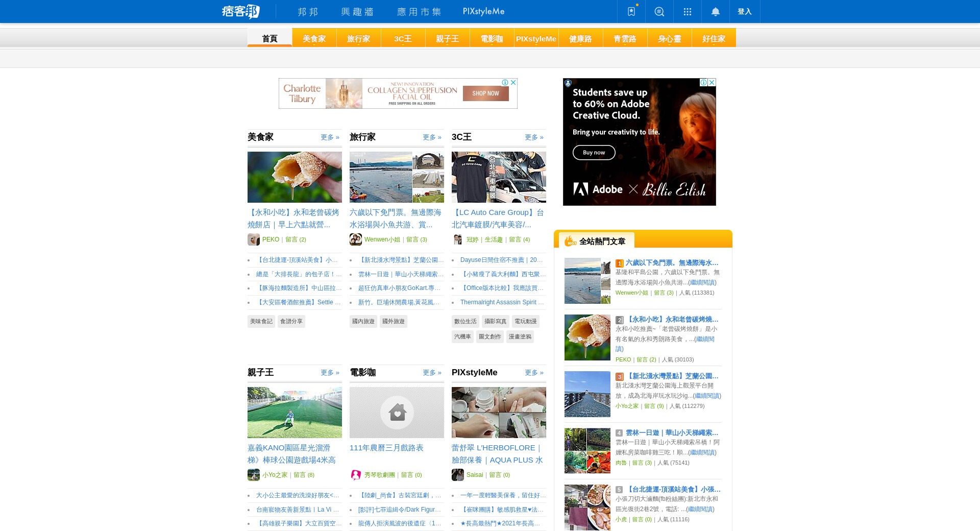Open 雲林一日遊 hot article title ranked 4
Viewport: 980px width, 531px height.
(x=672, y=433)
